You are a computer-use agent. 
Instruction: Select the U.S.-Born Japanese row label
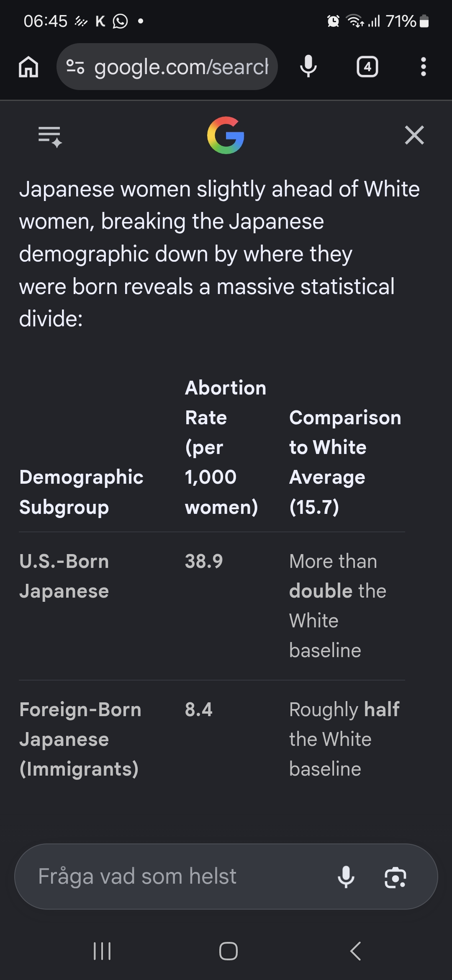64,576
